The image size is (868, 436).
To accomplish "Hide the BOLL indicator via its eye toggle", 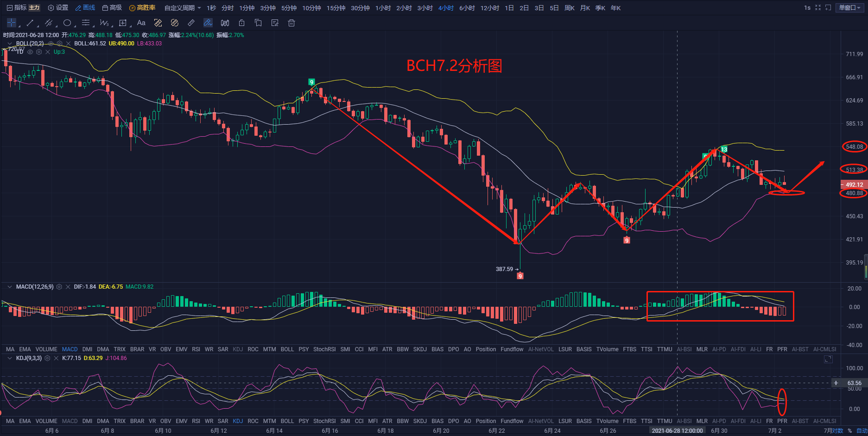I will 51,43.
